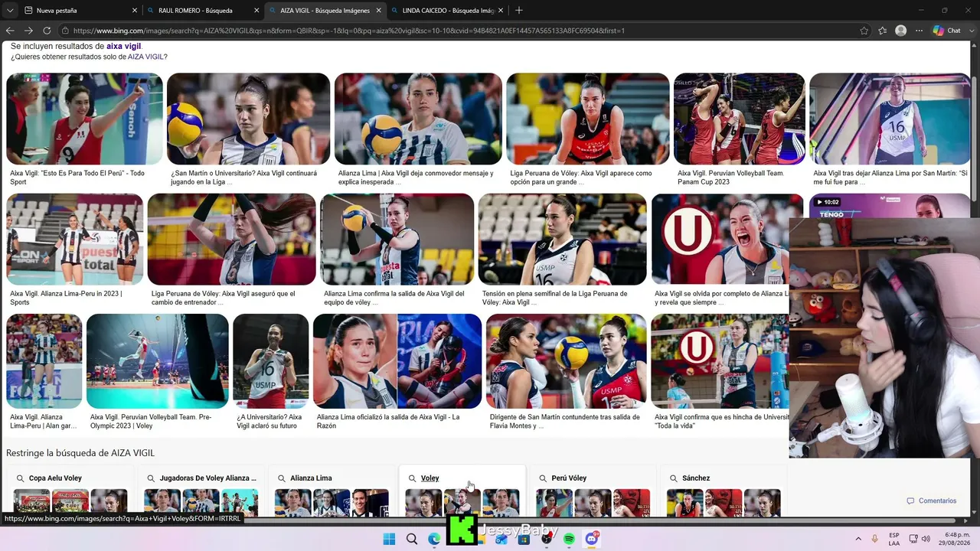Go back with the browser back arrow
This screenshot has height=551, width=980.
click(10, 31)
